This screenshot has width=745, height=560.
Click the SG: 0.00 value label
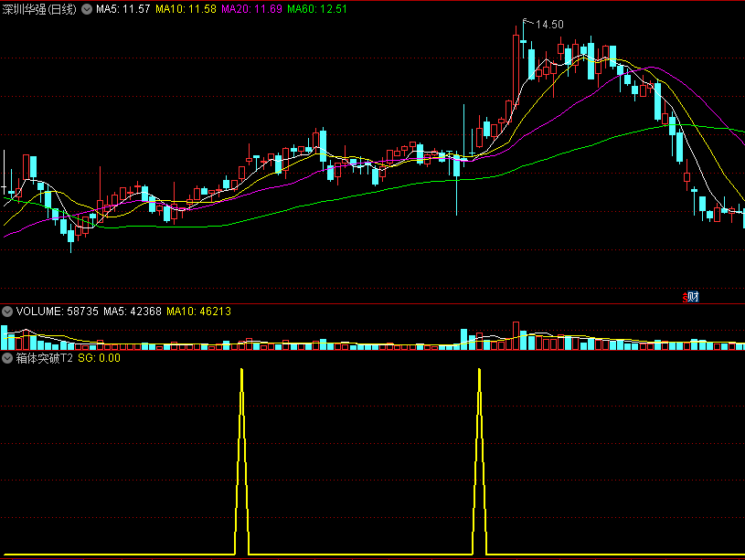(x=100, y=358)
